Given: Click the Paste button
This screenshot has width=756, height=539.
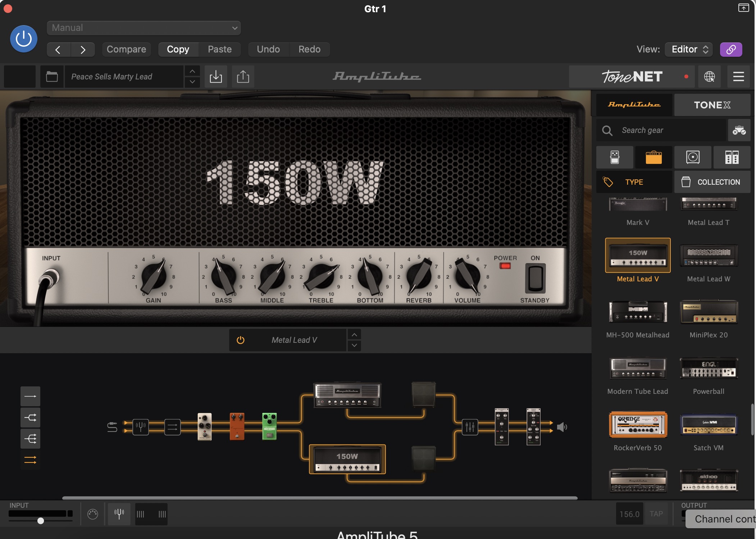Looking at the screenshot, I should tap(220, 49).
